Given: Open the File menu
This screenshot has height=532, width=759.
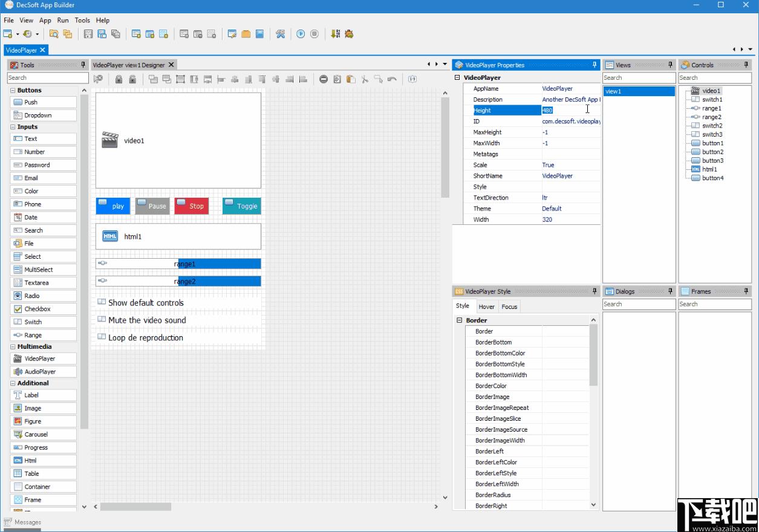Looking at the screenshot, I should (x=8, y=20).
